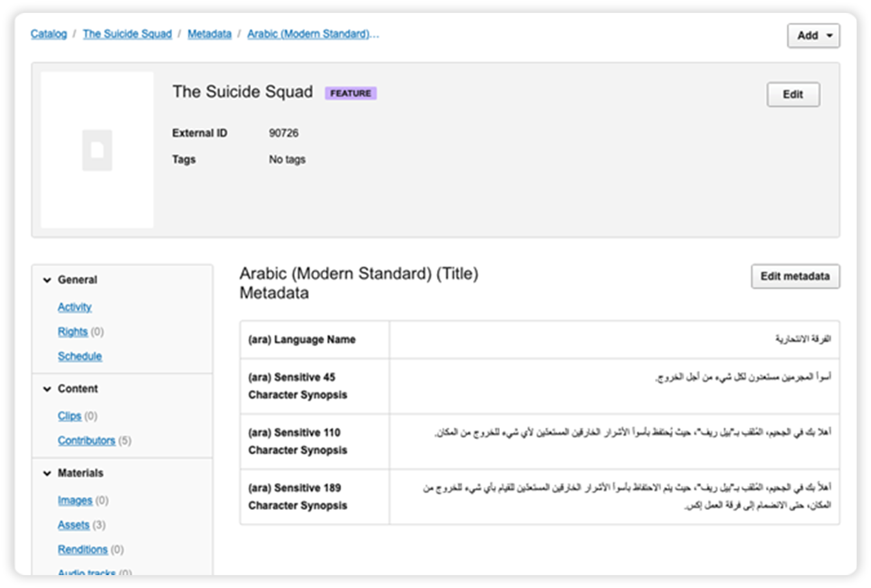Click the Arabic (Modern Standard) breadcrumb

[313, 34]
